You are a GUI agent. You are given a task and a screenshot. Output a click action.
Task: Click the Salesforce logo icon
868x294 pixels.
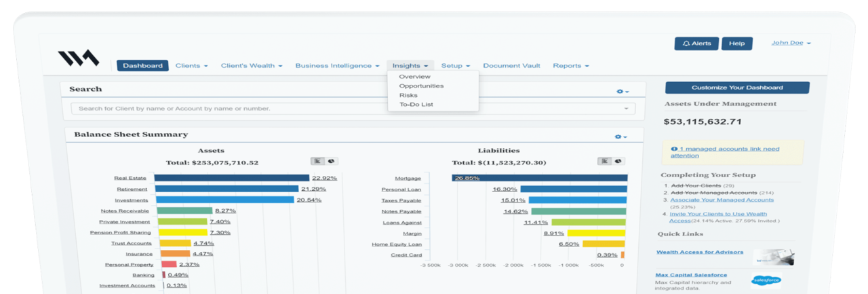766,280
